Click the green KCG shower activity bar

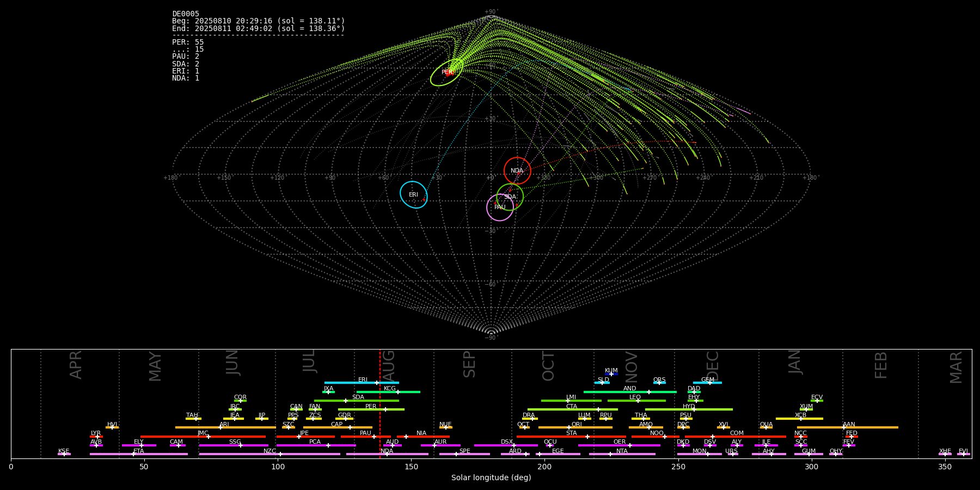coord(388,391)
